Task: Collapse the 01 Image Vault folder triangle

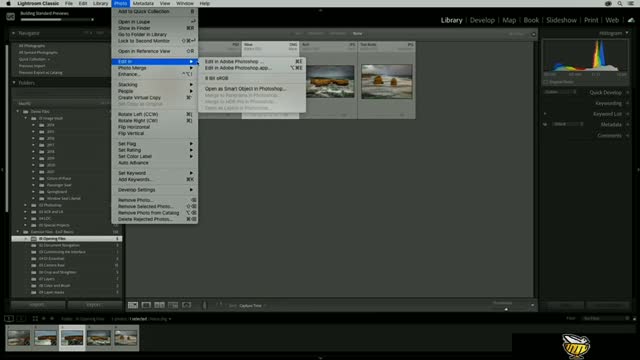Action: [x=26, y=118]
